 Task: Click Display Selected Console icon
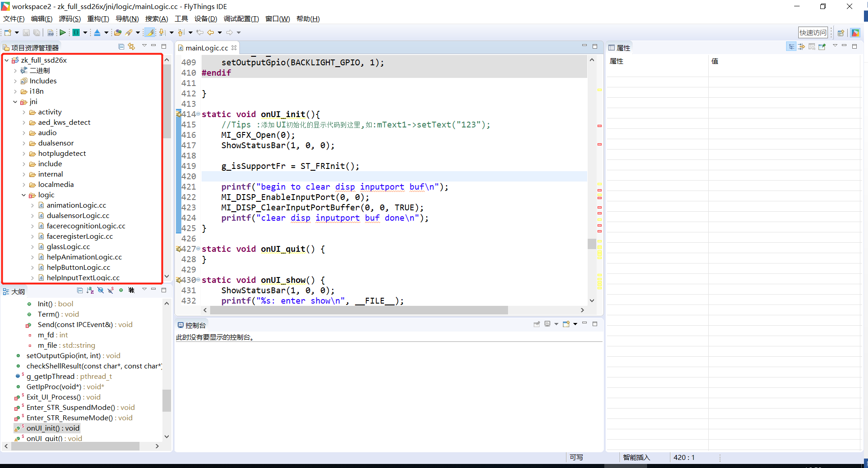548,324
